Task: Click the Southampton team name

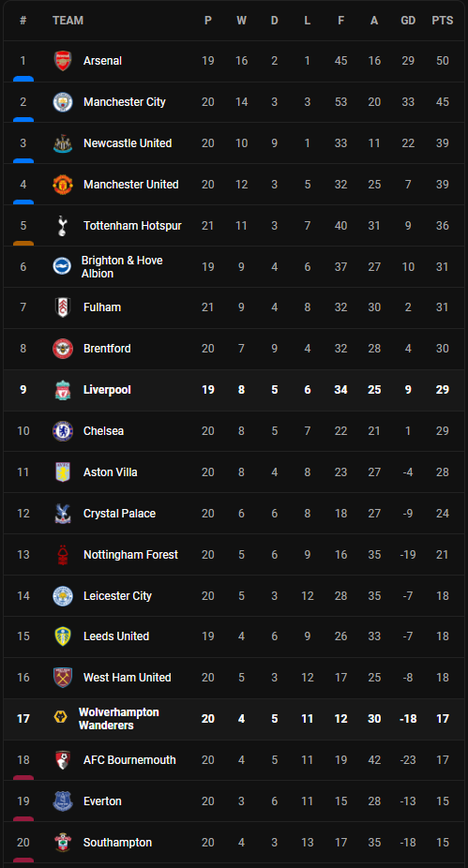Action: click(x=117, y=843)
